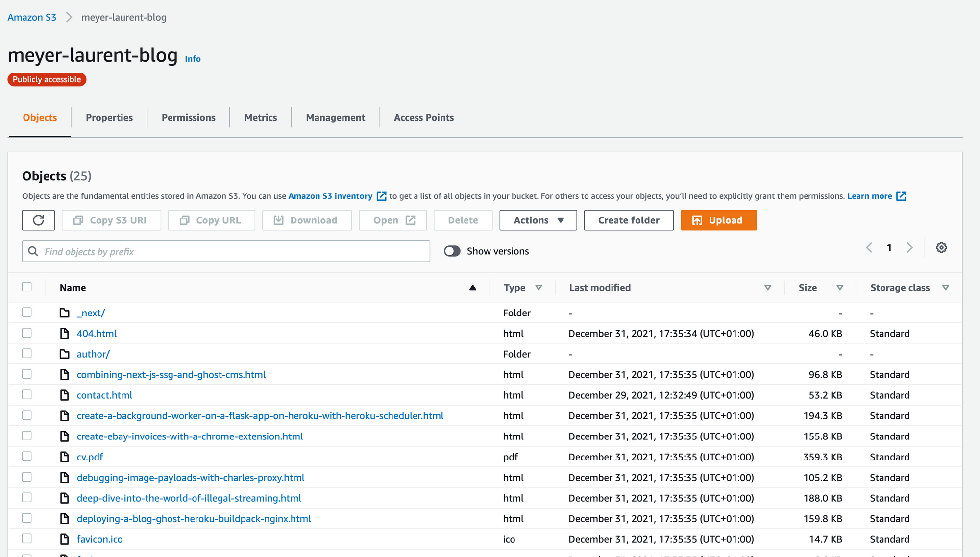Go to next page arrow
Screen dimensions: 980x557
coord(909,248)
